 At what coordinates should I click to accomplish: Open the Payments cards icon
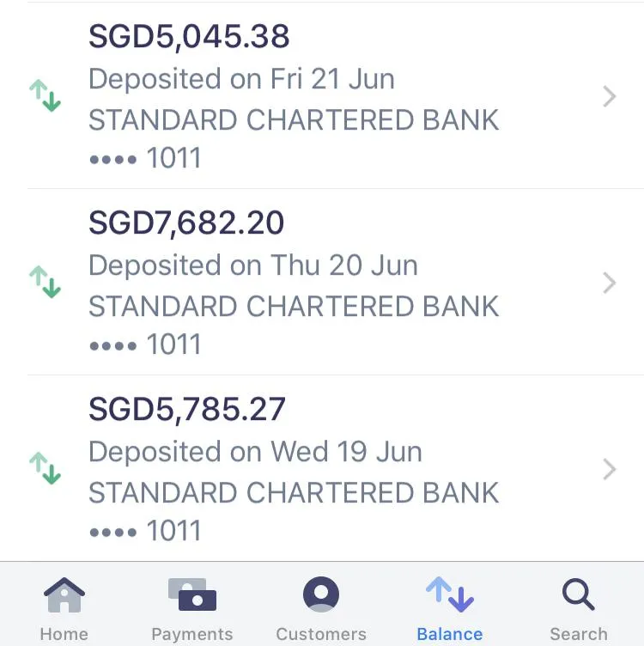point(192,594)
